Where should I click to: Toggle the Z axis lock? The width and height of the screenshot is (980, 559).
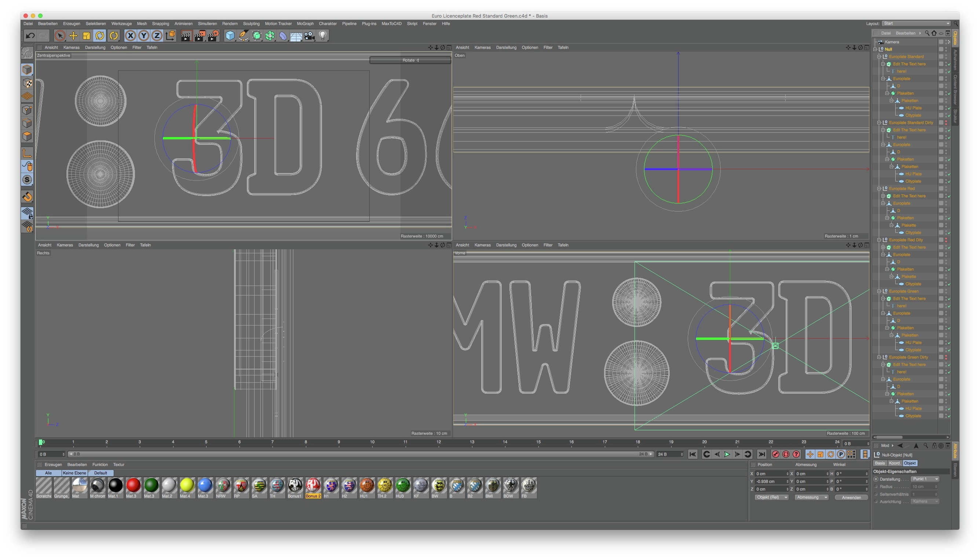157,36
